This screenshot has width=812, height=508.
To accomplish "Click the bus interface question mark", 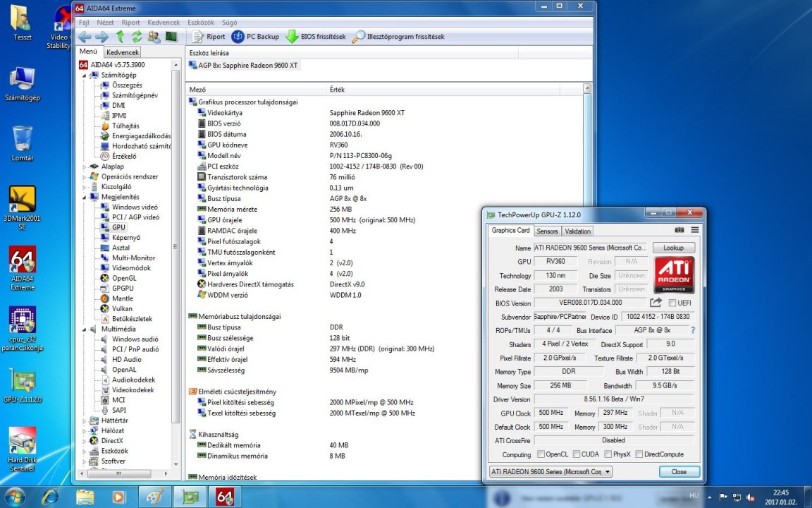I will click(x=693, y=329).
